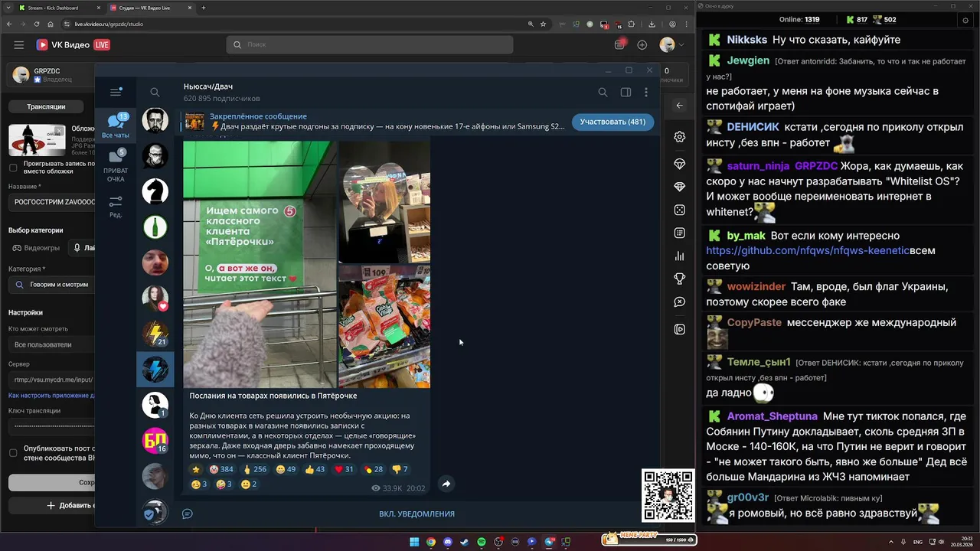Click the thumbs-down reaction with 7

click(400, 469)
